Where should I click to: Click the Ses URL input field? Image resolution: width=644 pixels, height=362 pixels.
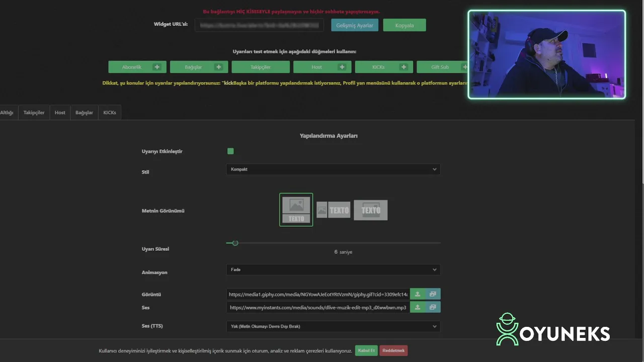click(x=318, y=307)
